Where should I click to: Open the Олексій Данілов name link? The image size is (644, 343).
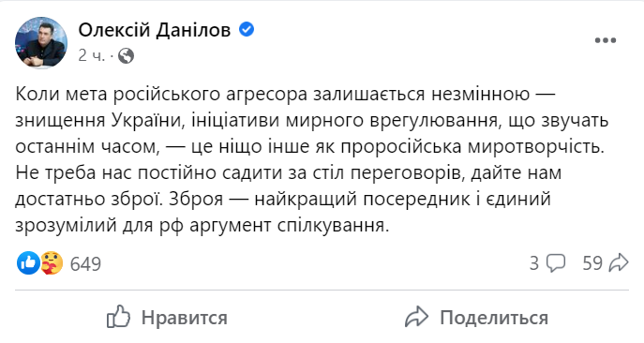[155, 30]
